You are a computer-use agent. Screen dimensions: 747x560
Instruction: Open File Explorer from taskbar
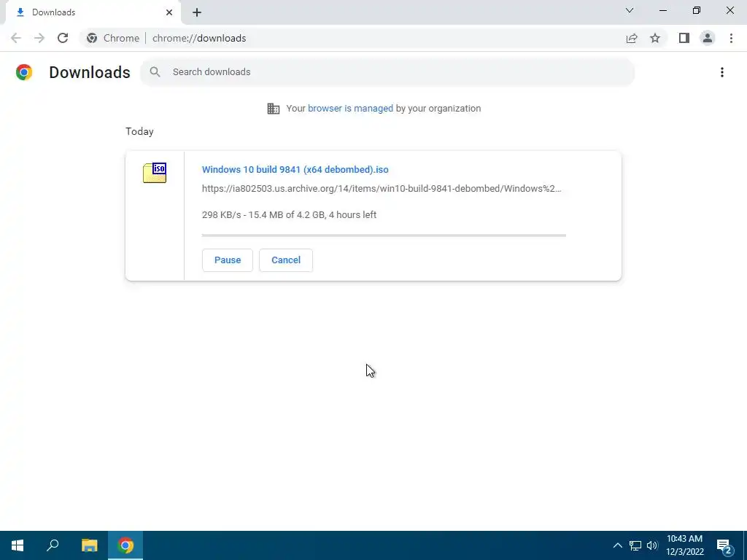coord(89,545)
